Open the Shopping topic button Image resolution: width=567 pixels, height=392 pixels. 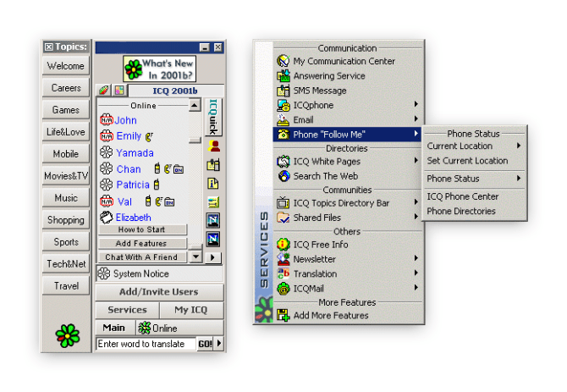[x=66, y=220]
